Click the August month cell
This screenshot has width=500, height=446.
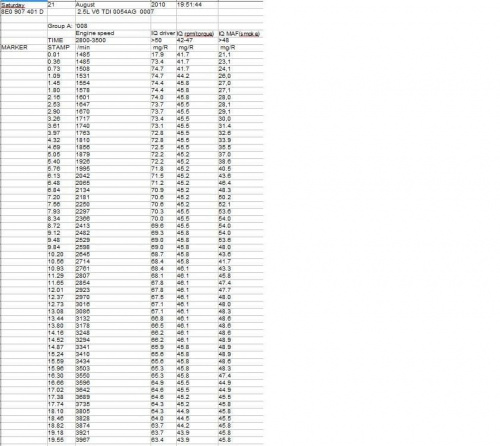[113, 5]
